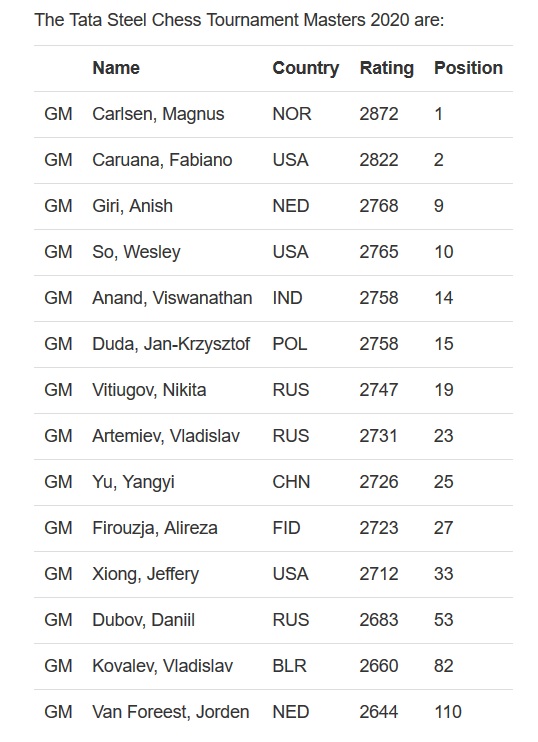Click the So, Wesley row name
The width and height of the screenshot is (538, 742).
pos(136,252)
